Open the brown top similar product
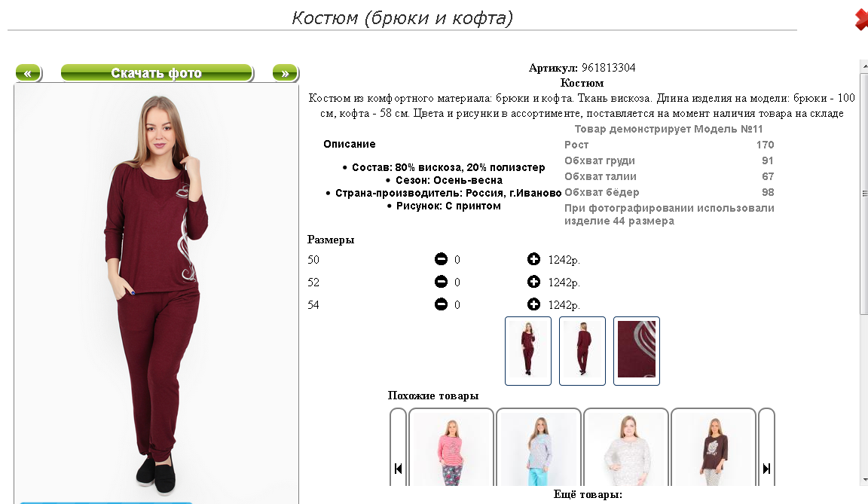Viewport: 868px width, 504px height. click(x=714, y=447)
